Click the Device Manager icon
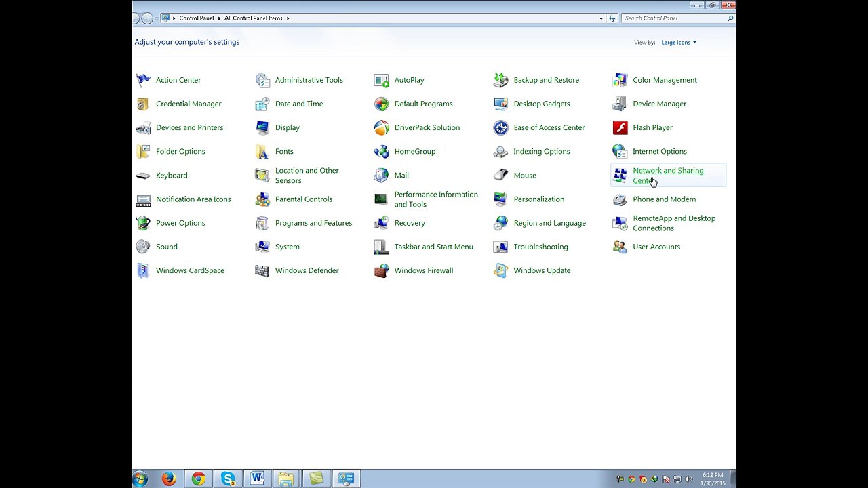The image size is (868, 488). click(620, 104)
